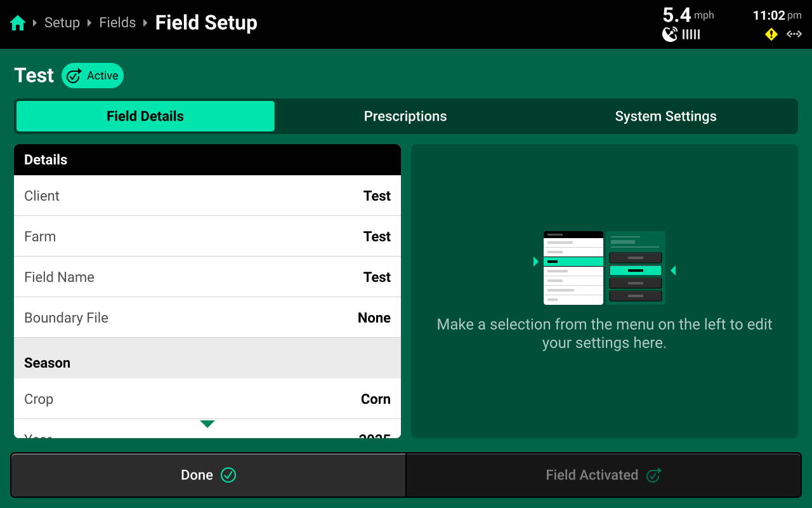Edit the Field Name entry
Screen dimensions: 812x508
pos(207,277)
